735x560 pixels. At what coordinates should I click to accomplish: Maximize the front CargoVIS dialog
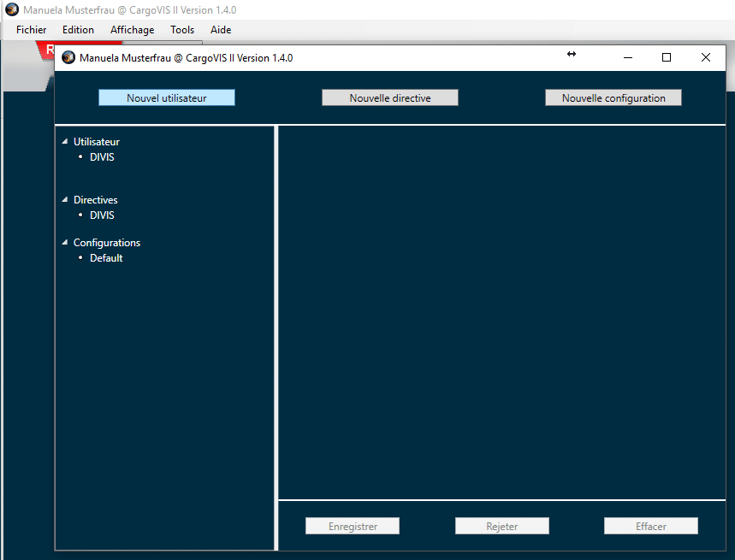pyautogui.click(x=667, y=57)
